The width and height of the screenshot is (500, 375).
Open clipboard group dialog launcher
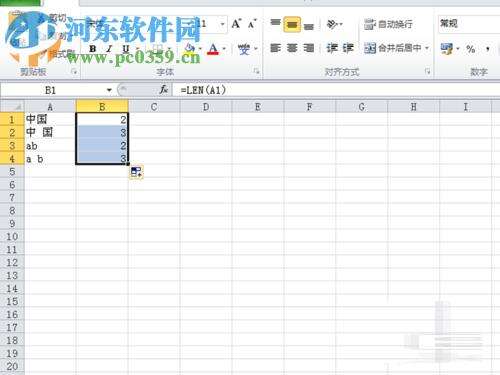tap(74, 72)
